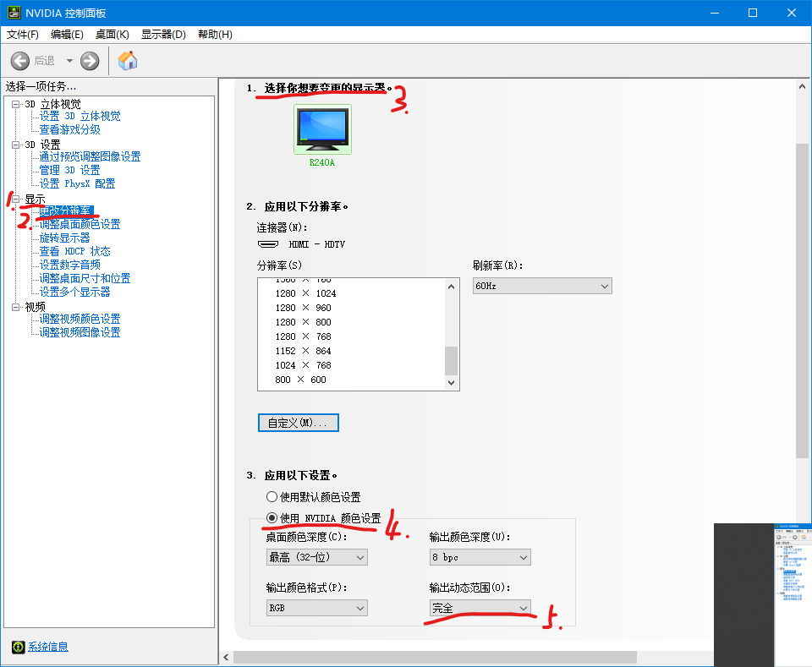Click the main panel vertical scrollbar thumb

pyautogui.click(x=802, y=301)
